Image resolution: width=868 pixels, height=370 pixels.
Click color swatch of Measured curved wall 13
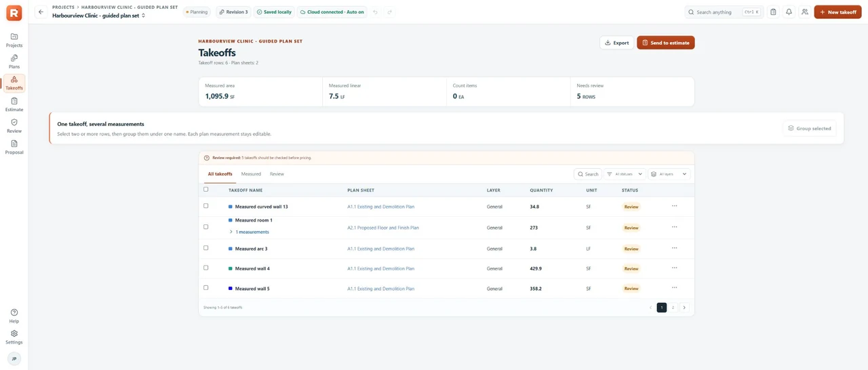(x=231, y=207)
